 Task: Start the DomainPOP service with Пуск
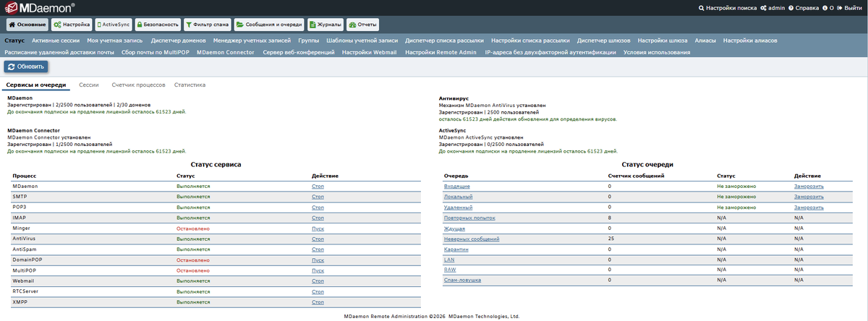coord(318,260)
